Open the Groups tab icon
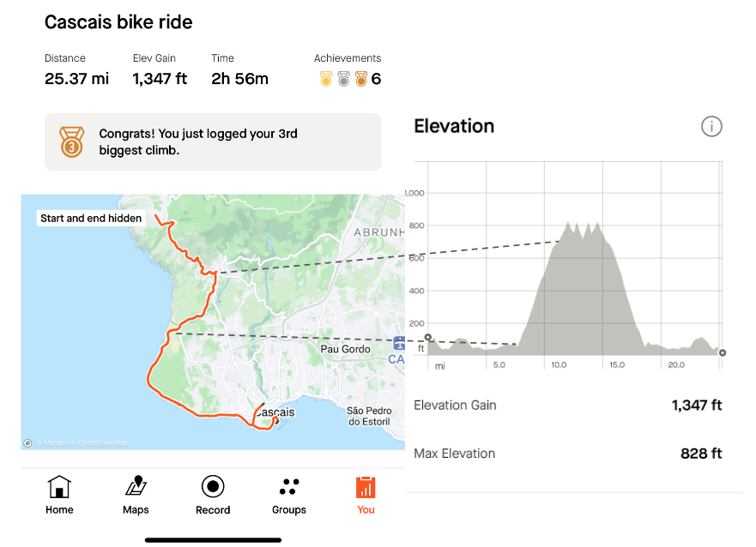Viewport: 756px width, 547px height. (x=289, y=486)
